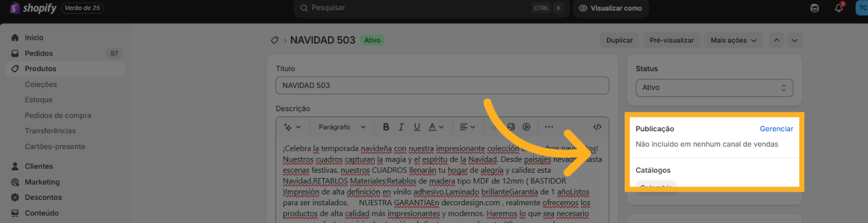Screen dimensions: 868x223
Task: Show the HTML code view icon
Action: click(597, 127)
